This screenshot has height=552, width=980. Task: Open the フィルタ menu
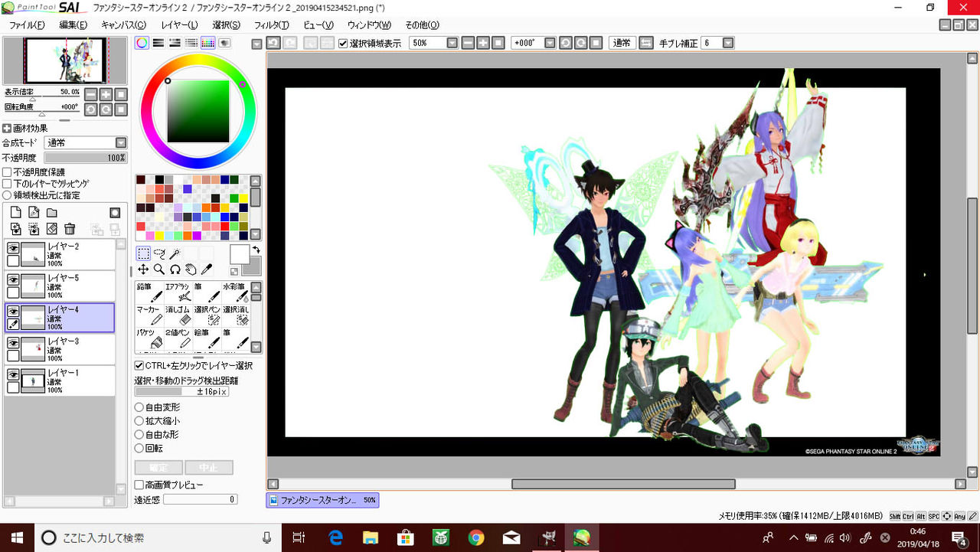click(x=272, y=25)
